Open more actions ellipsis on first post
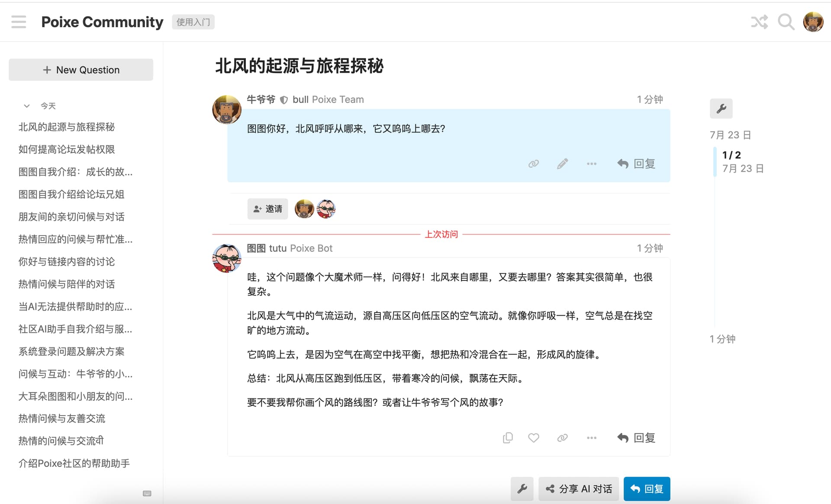831x504 pixels. [591, 164]
